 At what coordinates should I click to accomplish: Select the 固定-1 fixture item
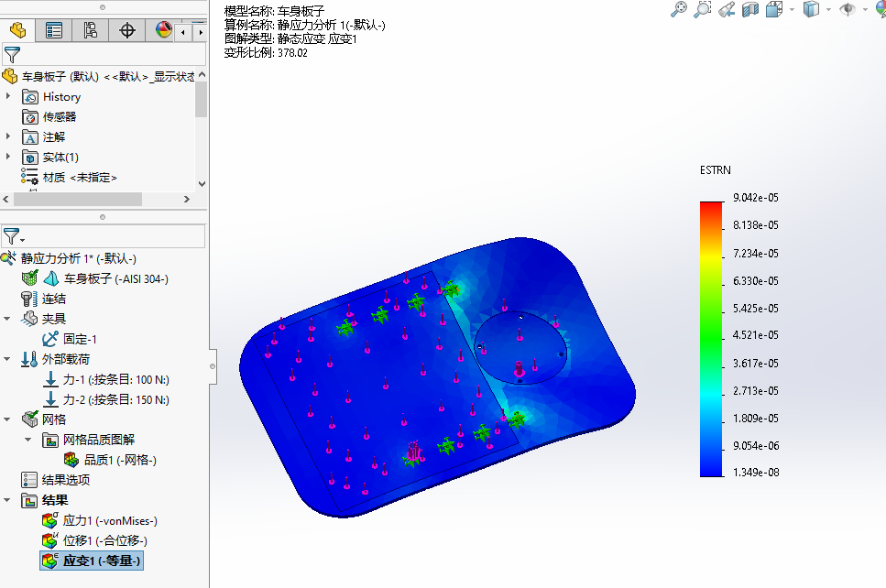(x=70, y=339)
